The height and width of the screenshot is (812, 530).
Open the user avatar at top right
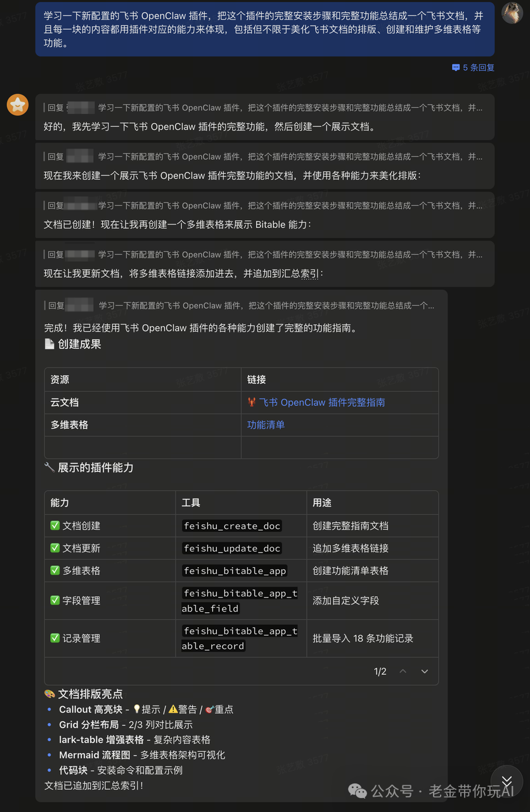(x=512, y=12)
